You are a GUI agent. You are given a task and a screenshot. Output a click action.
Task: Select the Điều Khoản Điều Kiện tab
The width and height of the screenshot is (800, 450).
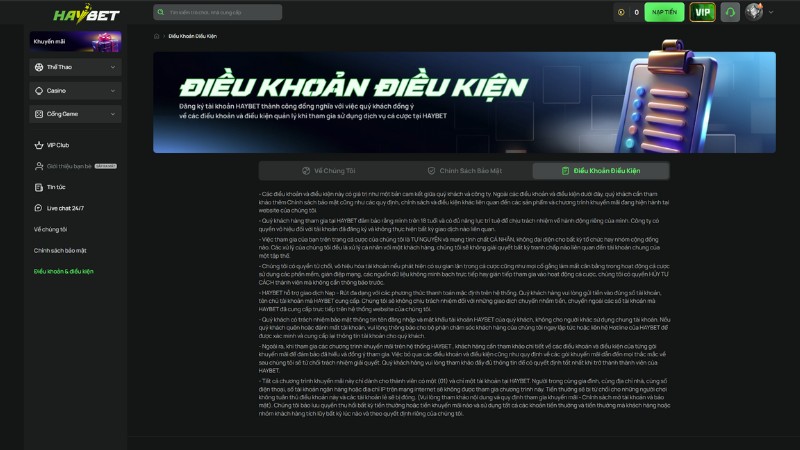[x=600, y=171]
